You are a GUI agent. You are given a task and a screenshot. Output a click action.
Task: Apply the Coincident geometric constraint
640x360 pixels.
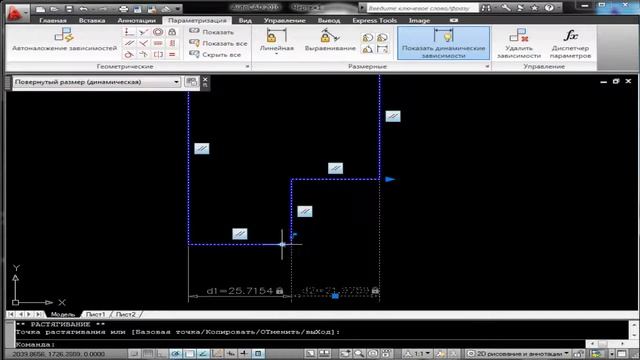(129, 32)
